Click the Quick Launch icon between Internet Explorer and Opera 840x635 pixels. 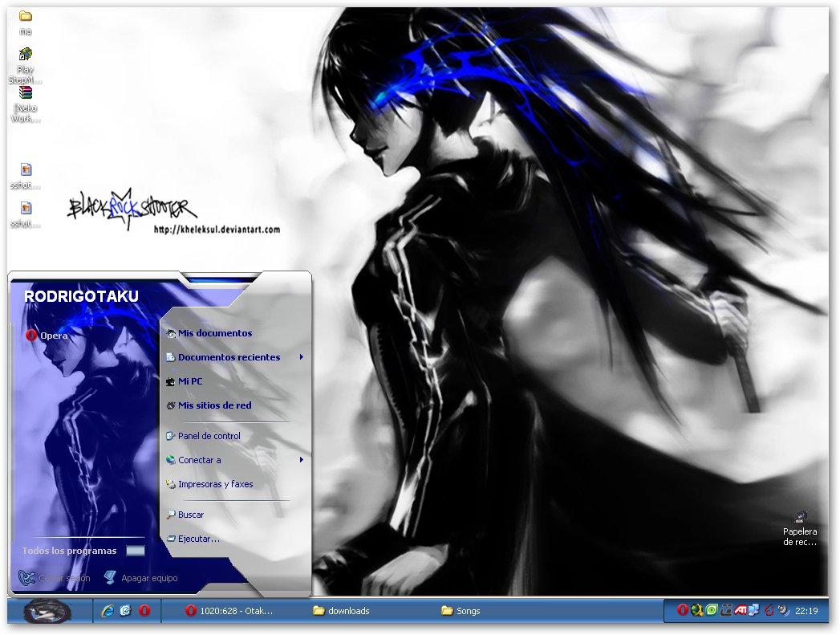(x=126, y=610)
